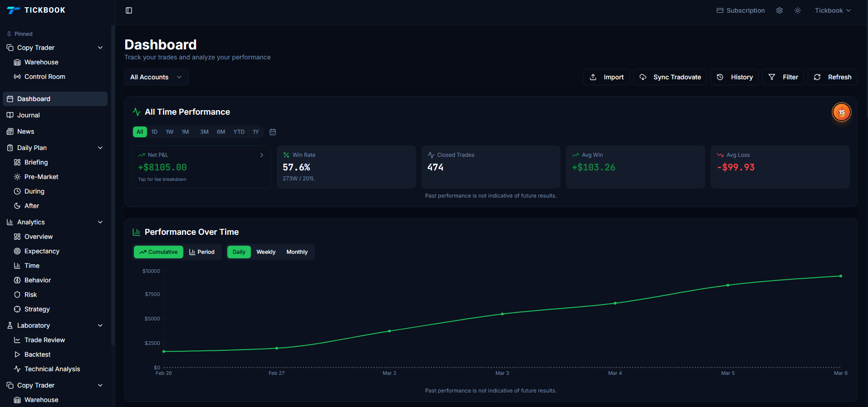The height and width of the screenshot is (407, 868).
Task: Click the Behavior brain icon
Action: 17,280
